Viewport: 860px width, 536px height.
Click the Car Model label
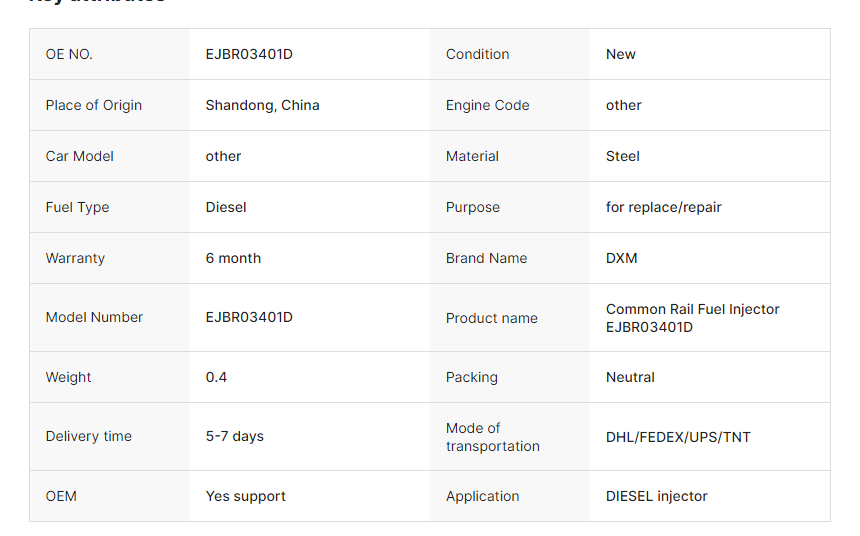coord(80,156)
